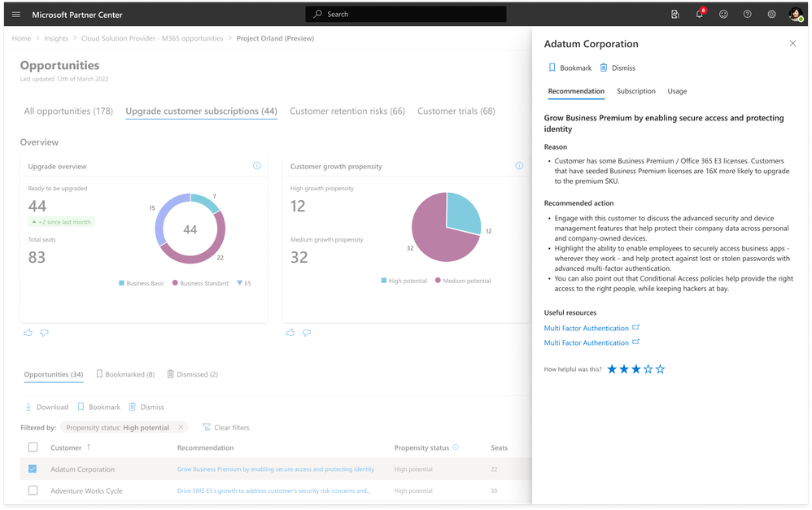Download the opportunities list
Screen dimensions: 812x510
pyautogui.click(x=46, y=407)
